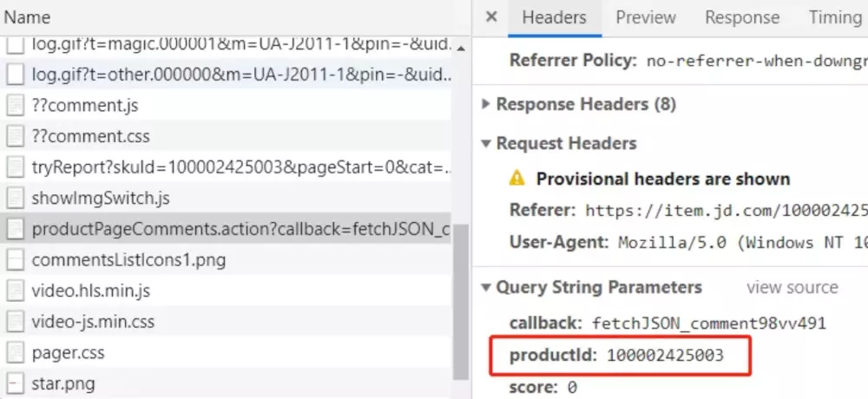868x399 pixels.
Task: Click file icon beside video.hls.min.js
Action: (15, 291)
